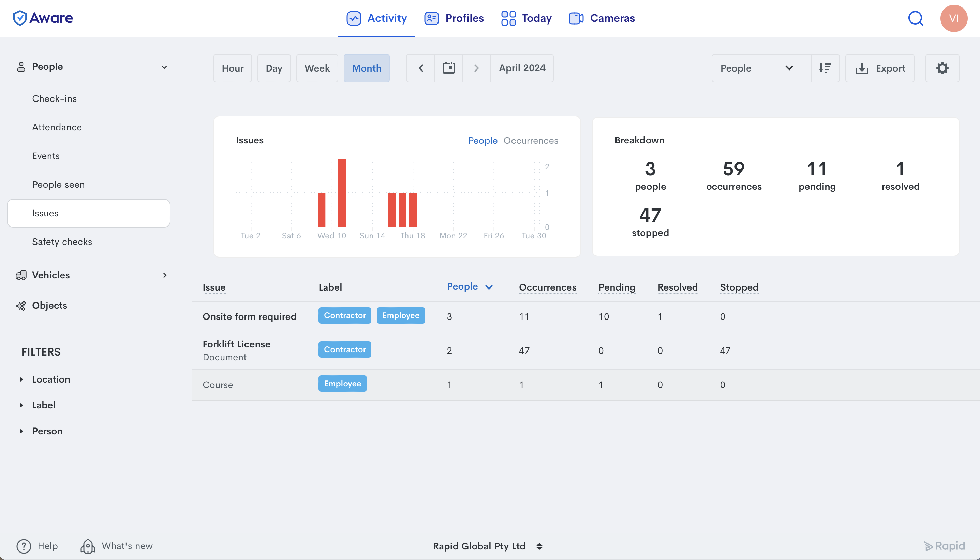Select the Day time range

(x=274, y=68)
